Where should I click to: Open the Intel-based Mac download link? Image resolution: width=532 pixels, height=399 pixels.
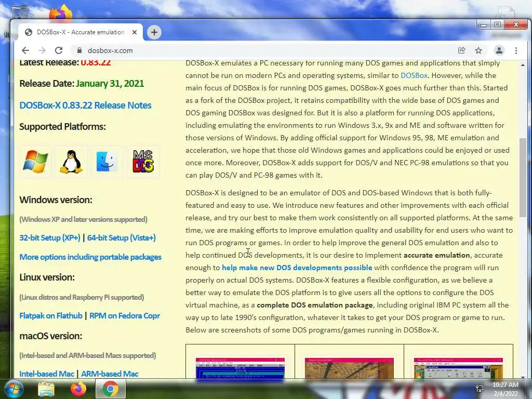point(47,374)
